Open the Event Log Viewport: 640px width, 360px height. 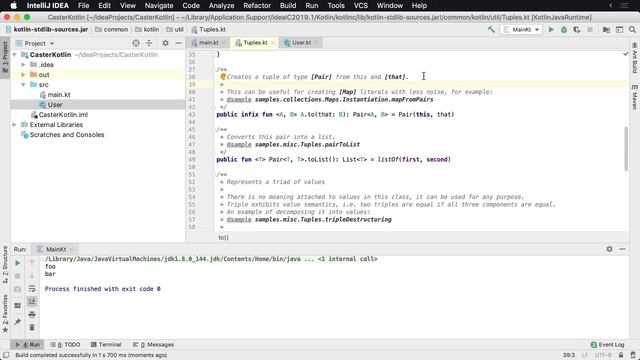[x=607, y=344]
